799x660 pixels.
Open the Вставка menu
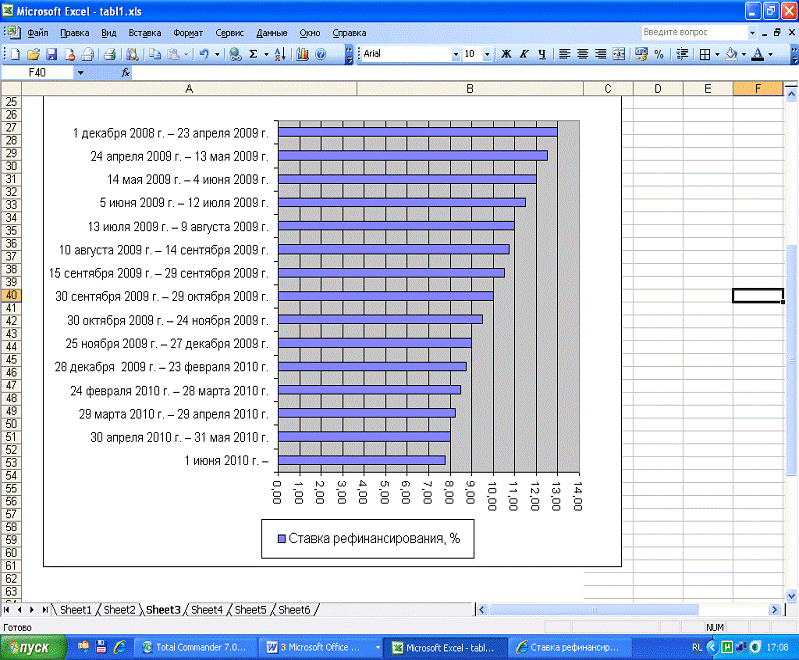coord(144,32)
